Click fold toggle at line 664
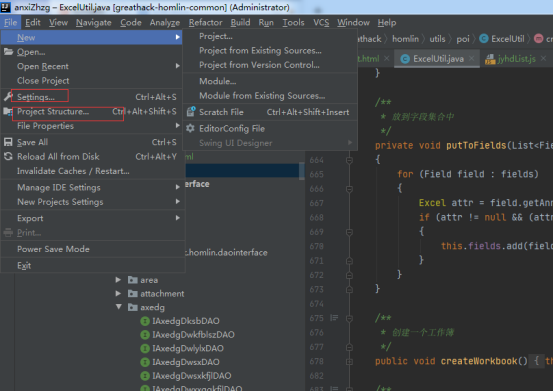Viewport: 554px width, 392px height. (x=349, y=160)
